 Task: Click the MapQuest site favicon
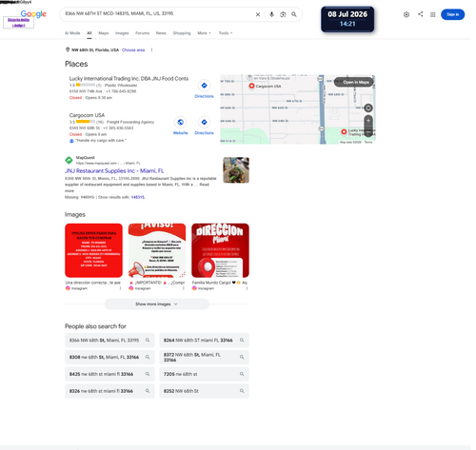click(69, 160)
